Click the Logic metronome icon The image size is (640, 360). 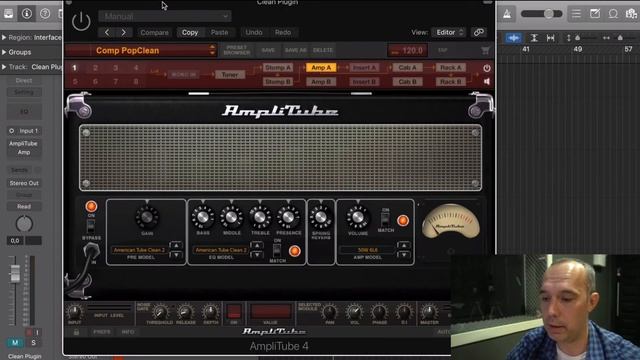[x=507, y=14]
